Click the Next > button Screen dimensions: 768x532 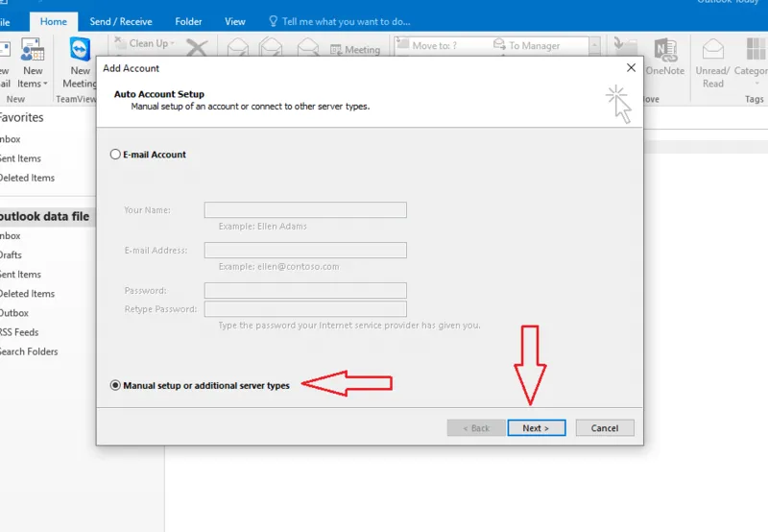click(537, 427)
